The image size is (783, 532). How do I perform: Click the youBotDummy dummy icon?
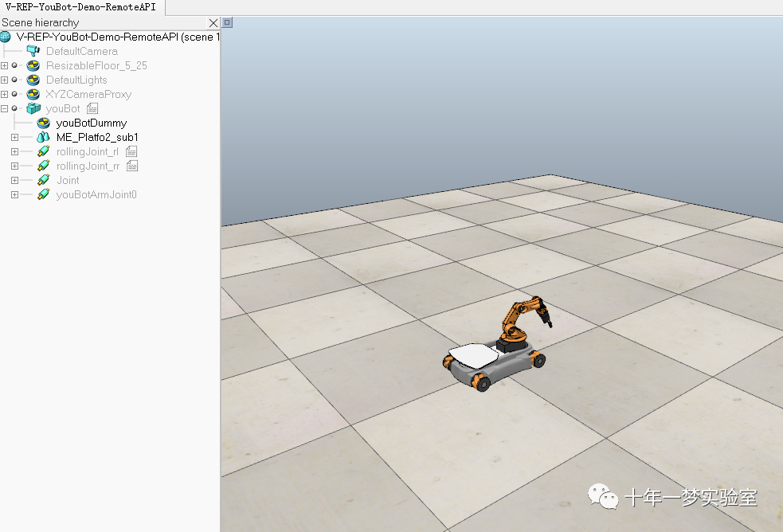click(x=44, y=123)
